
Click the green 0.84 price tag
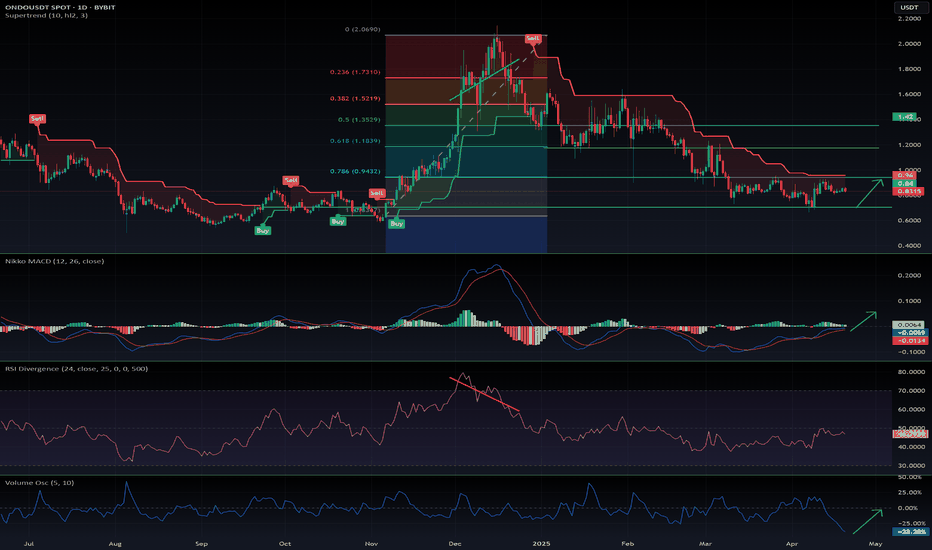(x=905, y=184)
